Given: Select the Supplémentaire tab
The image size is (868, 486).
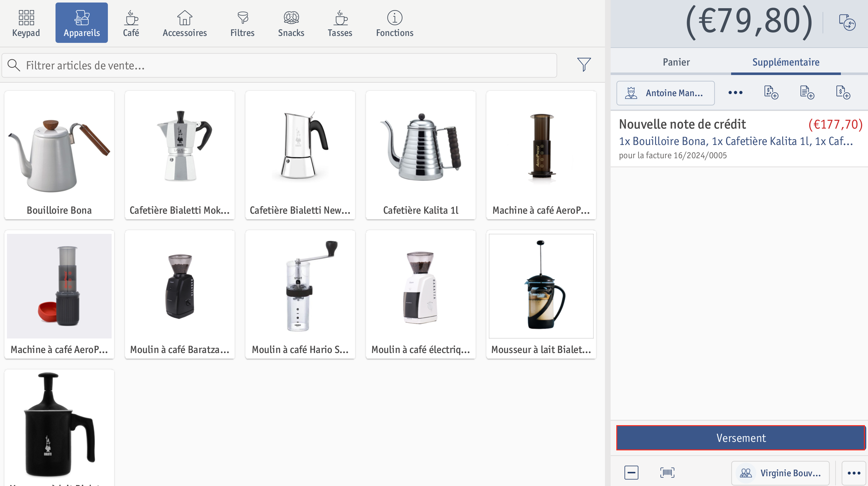Looking at the screenshot, I should click(786, 62).
